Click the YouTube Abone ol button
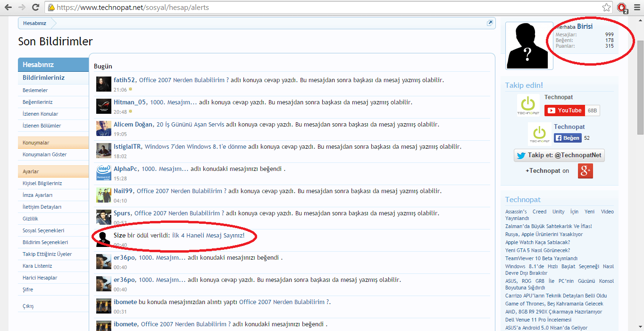Image resolution: width=644 pixels, height=331 pixels. pyautogui.click(x=564, y=110)
